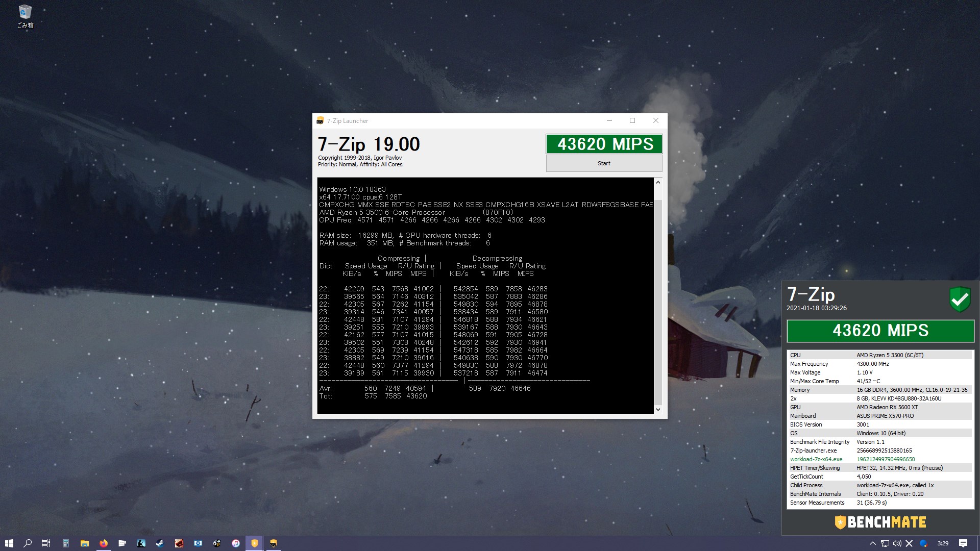The width and height of the screenshot is (980, 551).
Task: Click the timestamp 2021-01-18 03:29:26
Action: [816, 308]
